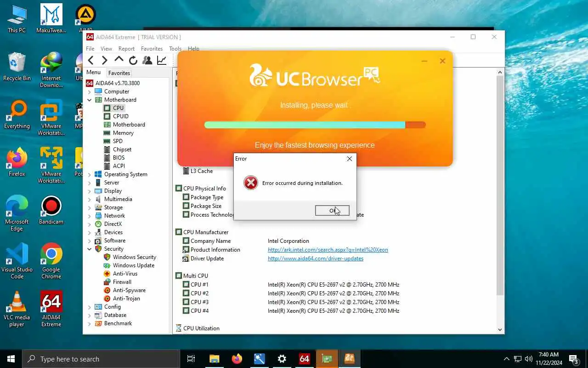The height and width of the screenshot is (368, 588).
Task: Open Bandicam desktop icon
Action: [x=51, y=211]
